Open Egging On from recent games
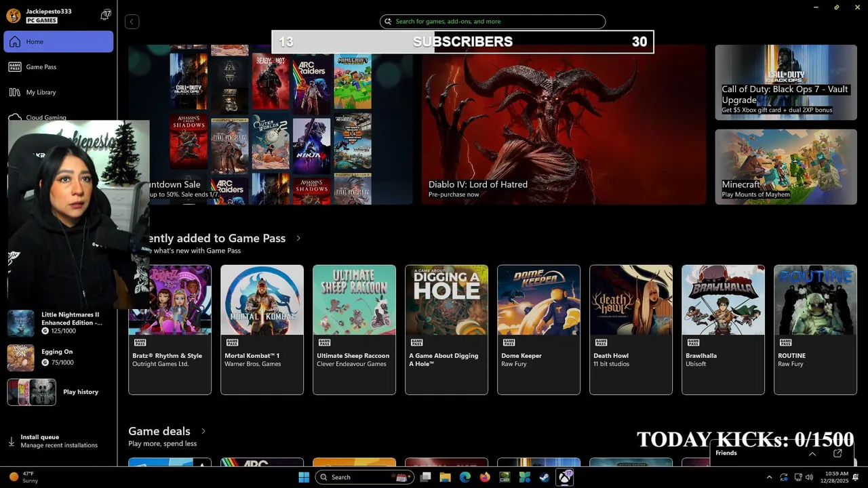 click(58, 357)
